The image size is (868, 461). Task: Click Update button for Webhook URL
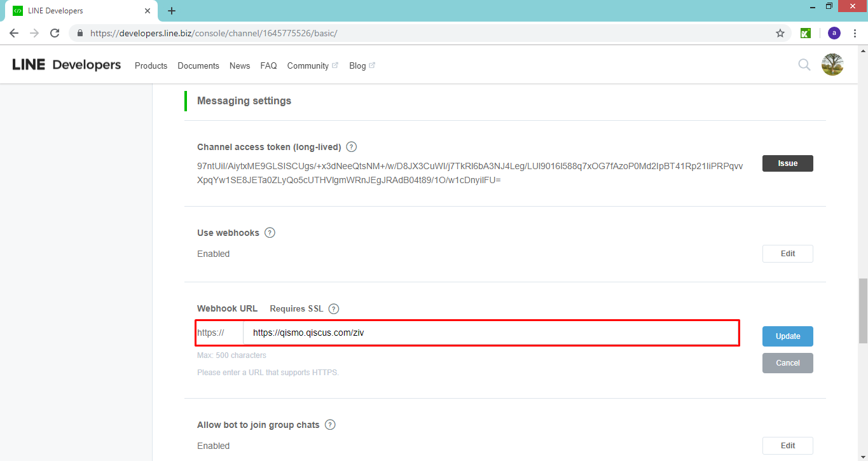point(787,336)
